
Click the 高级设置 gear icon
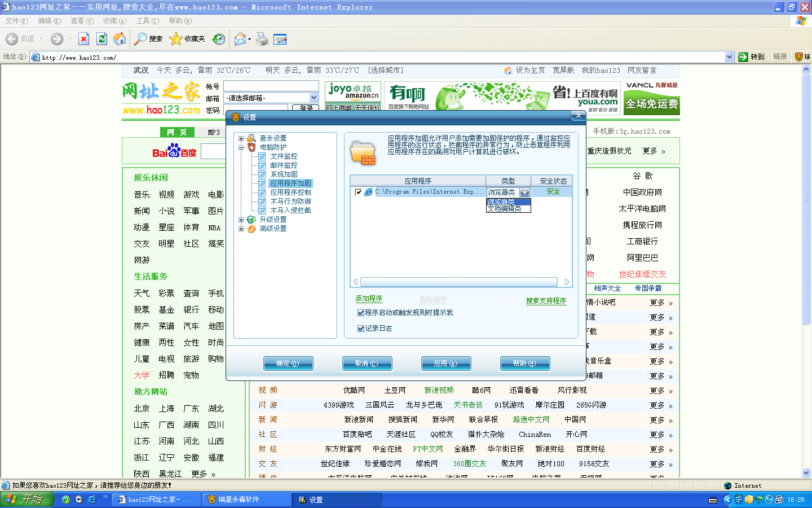[x=251, y=229]
